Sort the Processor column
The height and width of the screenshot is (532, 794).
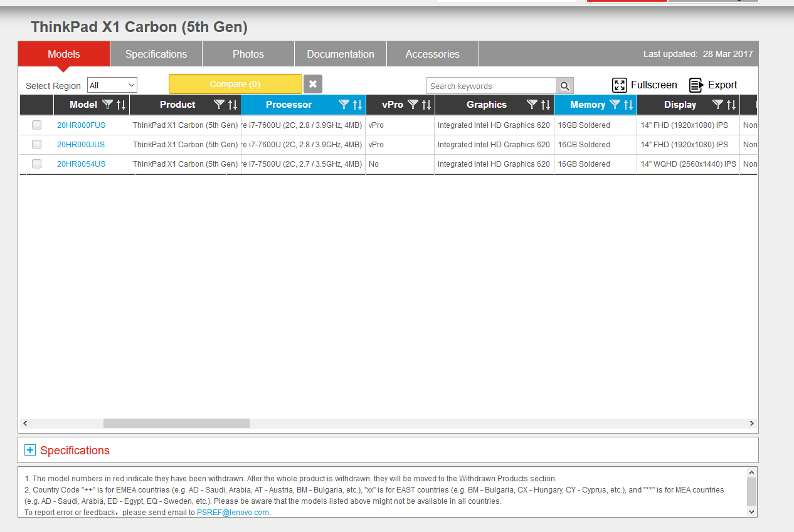coord(357,105)
